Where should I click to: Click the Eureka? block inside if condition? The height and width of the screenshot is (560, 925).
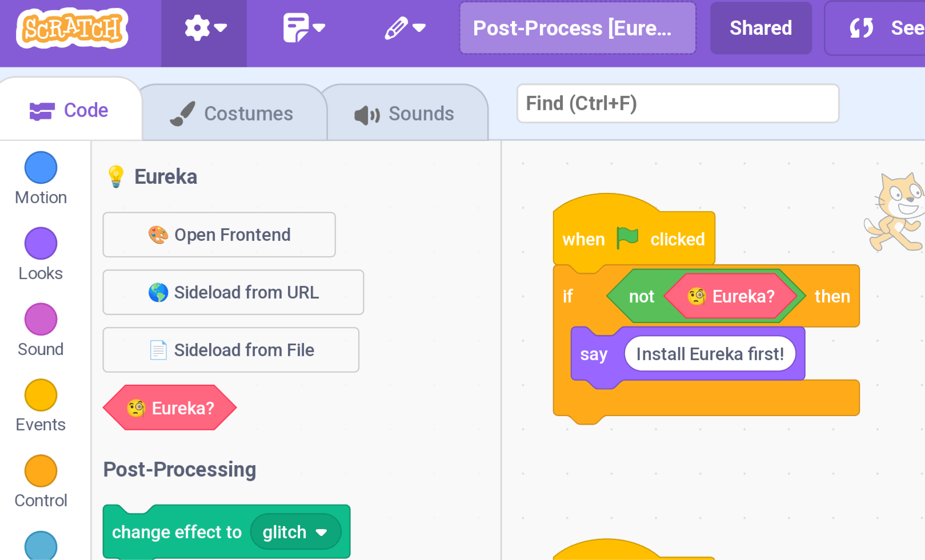click(731, 296)
